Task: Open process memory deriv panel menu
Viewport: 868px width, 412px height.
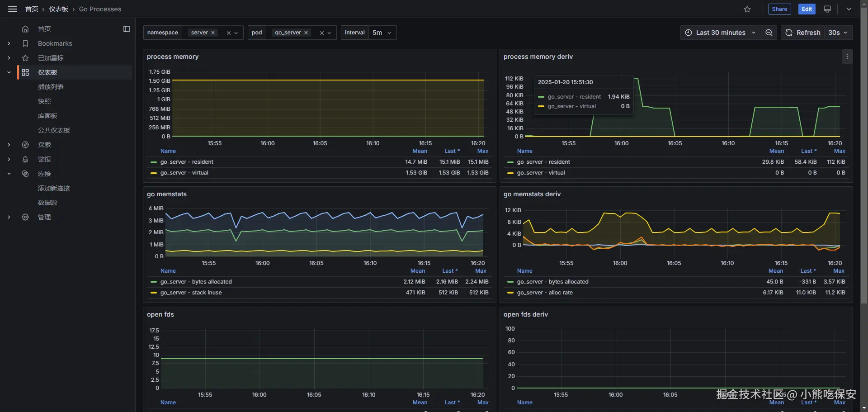Action: 847,57
